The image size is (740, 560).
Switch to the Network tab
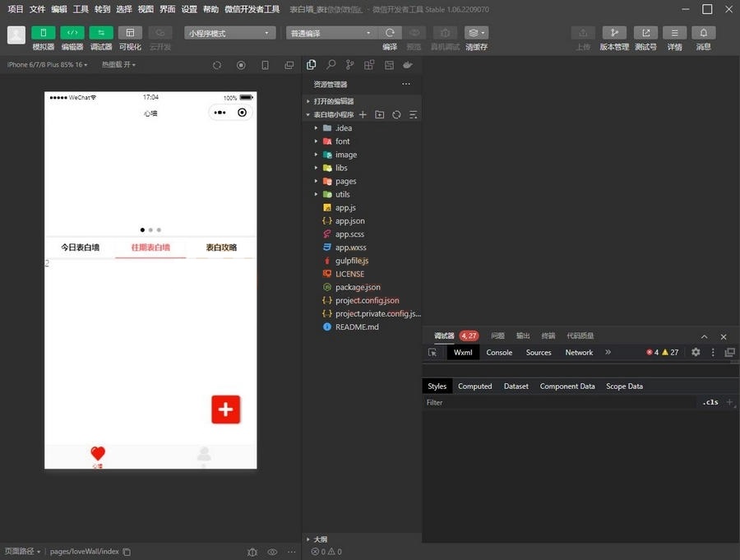coord(579,352)
